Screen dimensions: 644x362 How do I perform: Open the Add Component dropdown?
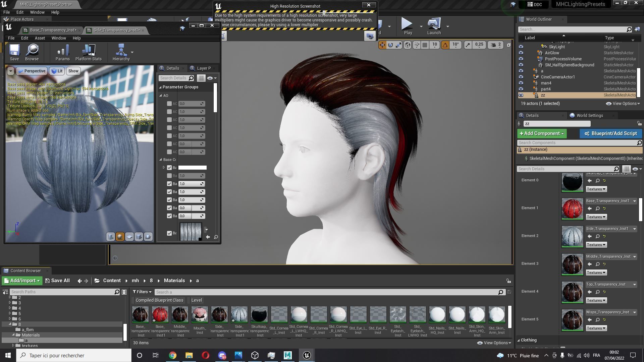coord(542,133)
